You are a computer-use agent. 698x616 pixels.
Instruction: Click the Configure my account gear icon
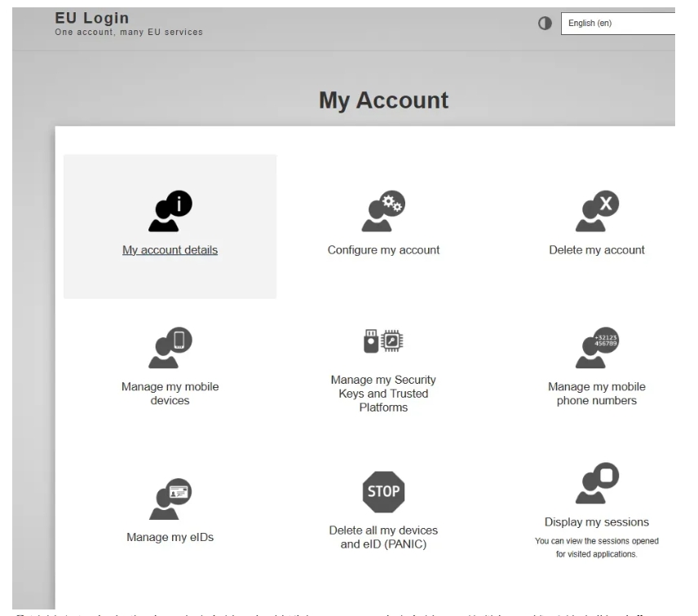tap(383, 213)
